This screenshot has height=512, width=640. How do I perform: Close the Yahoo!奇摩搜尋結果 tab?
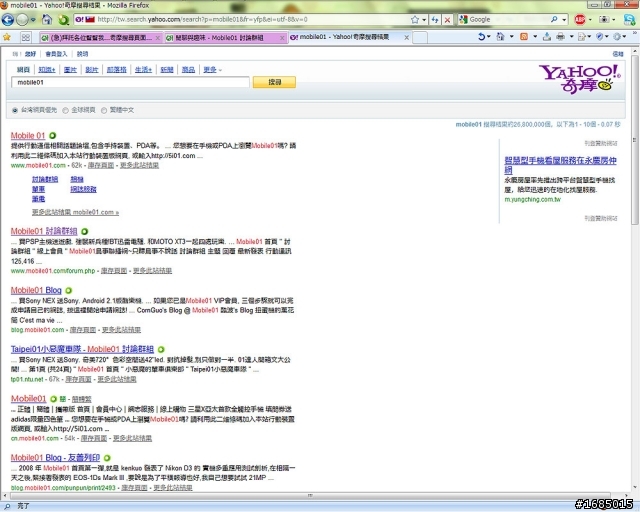[x=406, y=38]
